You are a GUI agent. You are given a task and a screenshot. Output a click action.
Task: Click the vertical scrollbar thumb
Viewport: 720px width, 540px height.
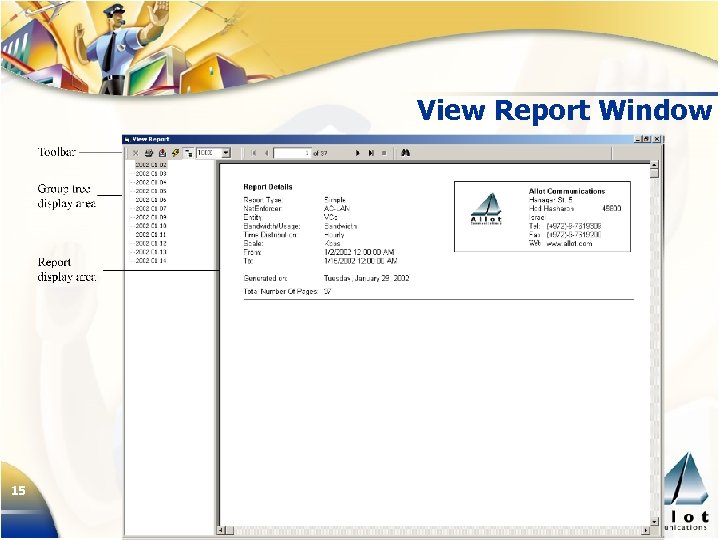(x=655, y=174)
